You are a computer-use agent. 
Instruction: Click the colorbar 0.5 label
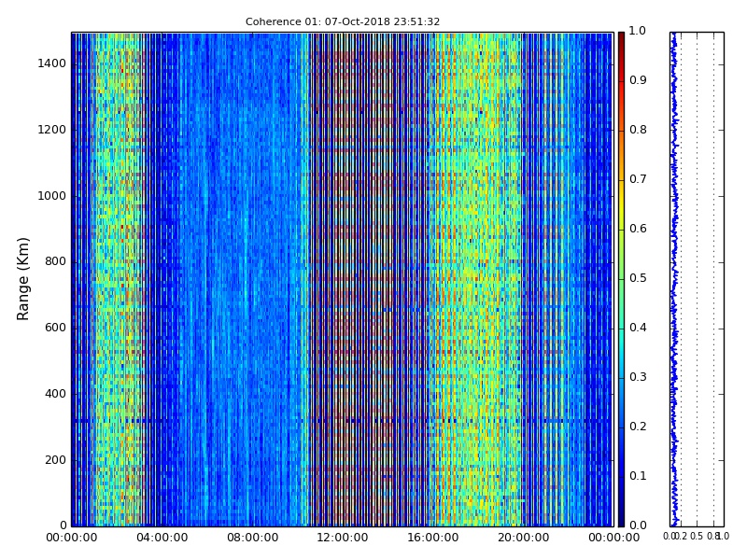[x=638, y=278]
